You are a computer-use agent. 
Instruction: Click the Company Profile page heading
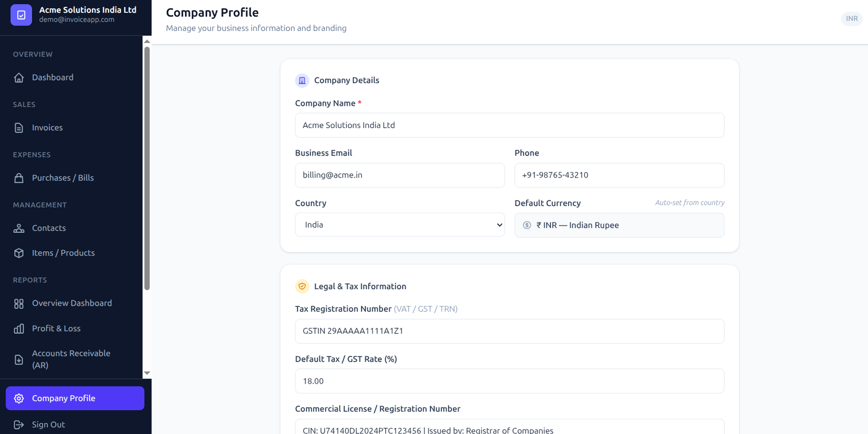tap(212, 12)
